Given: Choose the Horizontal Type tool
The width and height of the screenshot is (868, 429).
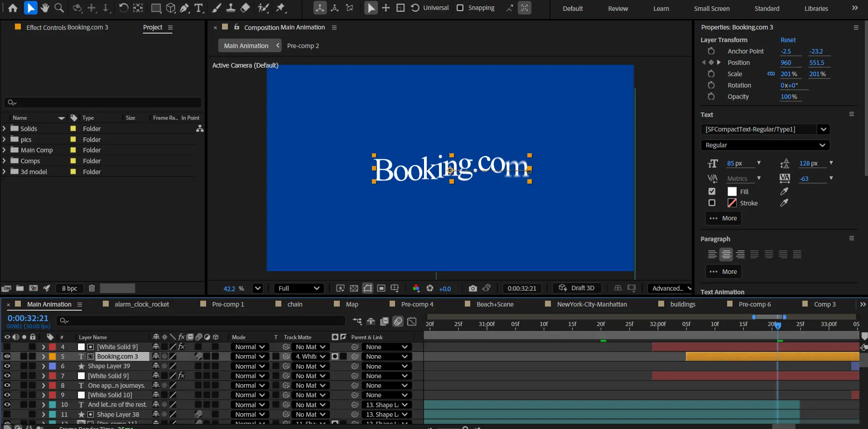Looking at the screenshot, I should click(198, 8).
